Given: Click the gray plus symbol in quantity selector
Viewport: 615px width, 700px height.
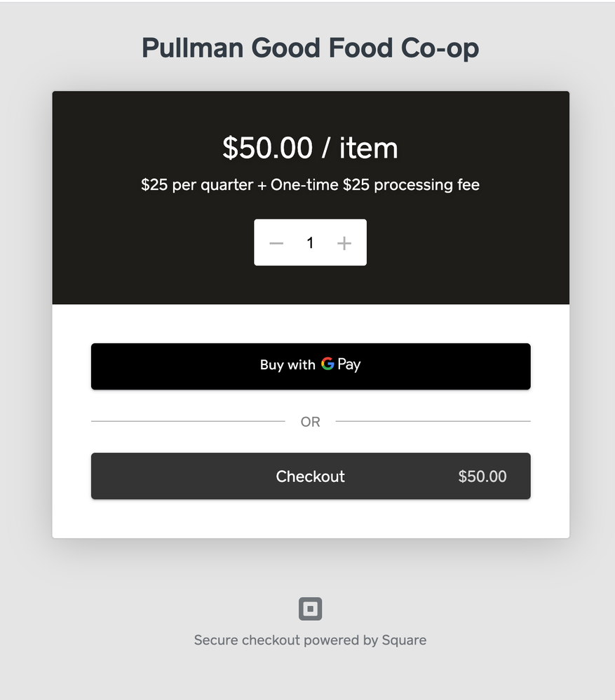Looking at the screenshot, I should tap(344, 242).
